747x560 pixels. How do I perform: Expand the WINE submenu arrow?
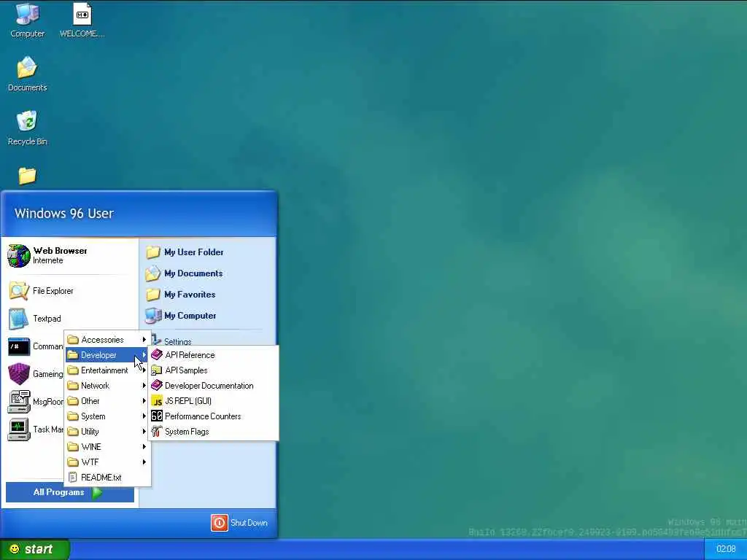click(144, 447)
